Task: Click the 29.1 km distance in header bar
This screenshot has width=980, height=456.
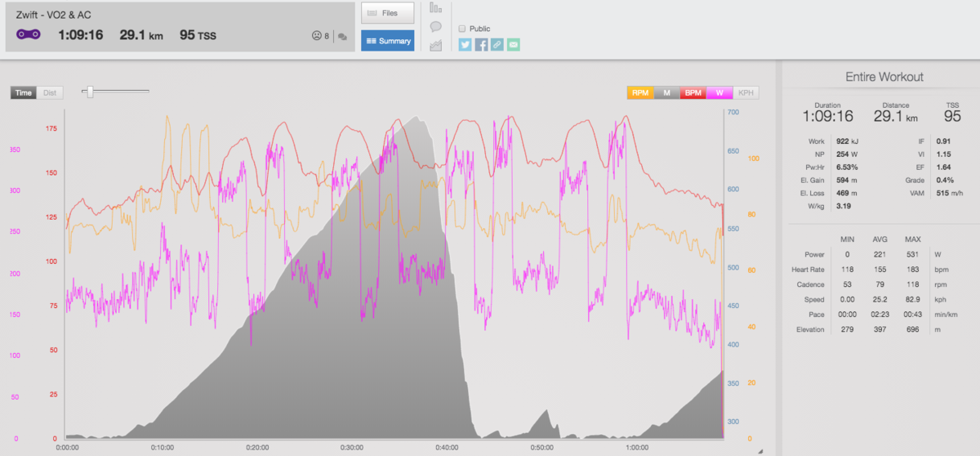Action: (x=141, y=35)
